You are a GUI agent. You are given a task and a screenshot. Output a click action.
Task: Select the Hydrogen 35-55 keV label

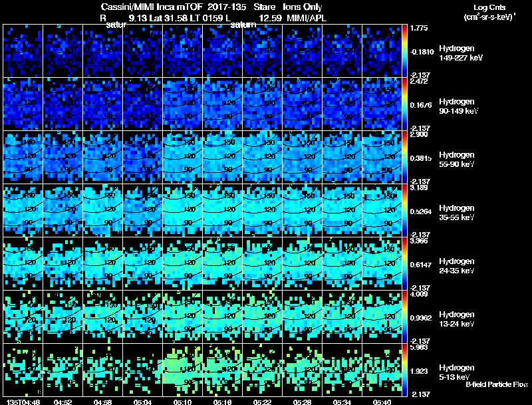[x=456, y=213]
